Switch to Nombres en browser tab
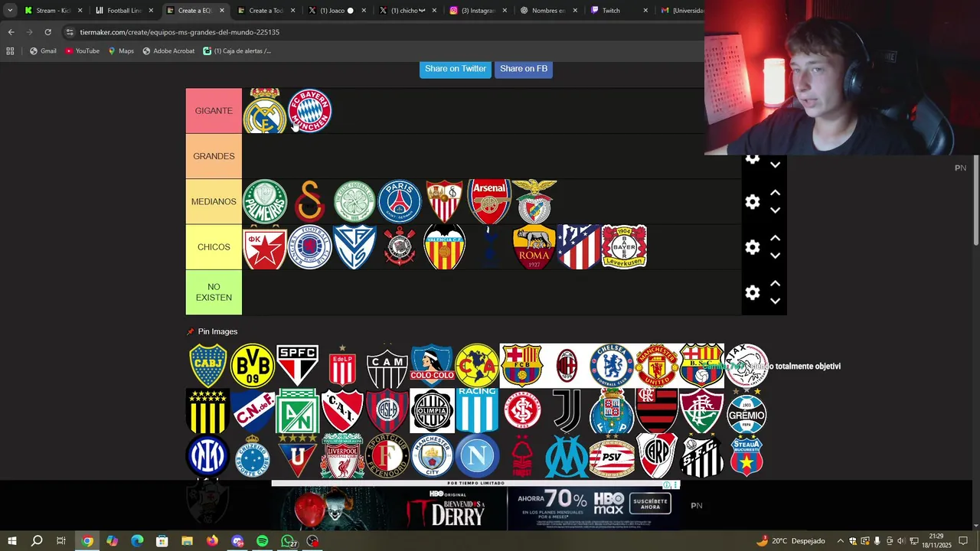980x551 pixels. 548,11
